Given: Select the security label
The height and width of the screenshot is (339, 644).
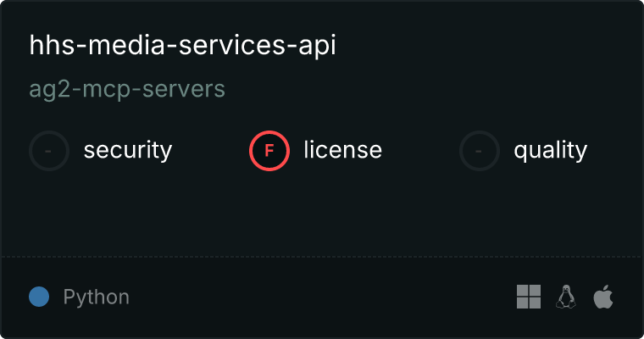Looking at the screenshot, I should (128, 150).
